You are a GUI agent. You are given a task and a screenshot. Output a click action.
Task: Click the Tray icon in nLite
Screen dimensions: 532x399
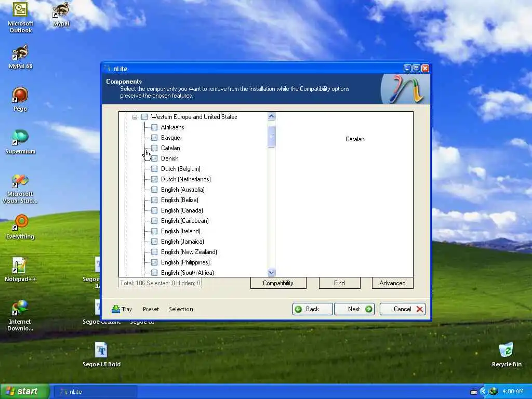[x=116, y=309]
